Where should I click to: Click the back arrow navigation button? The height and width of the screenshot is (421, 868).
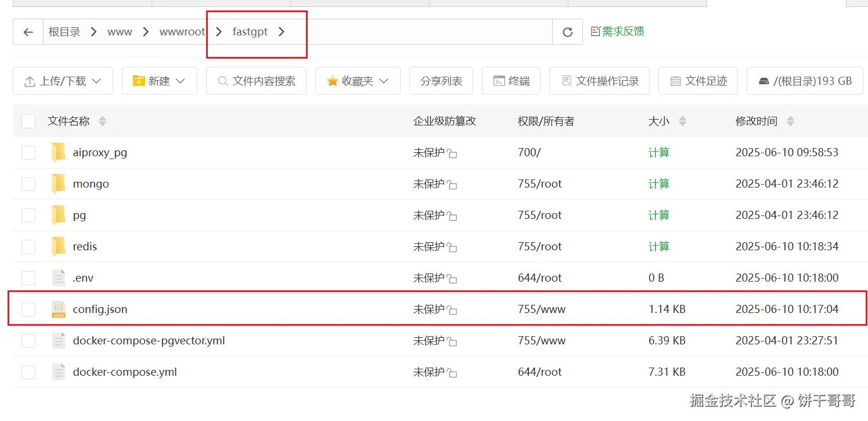[x=28, y=32]
